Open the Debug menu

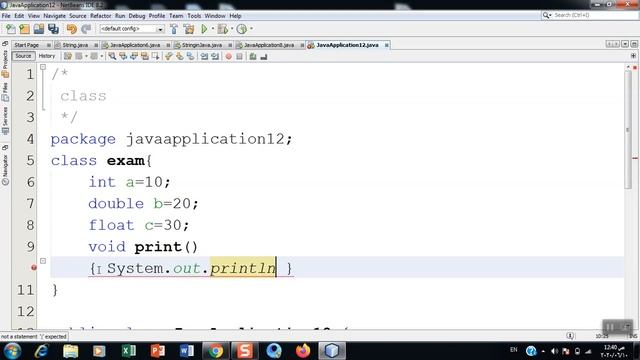point(137,16)
